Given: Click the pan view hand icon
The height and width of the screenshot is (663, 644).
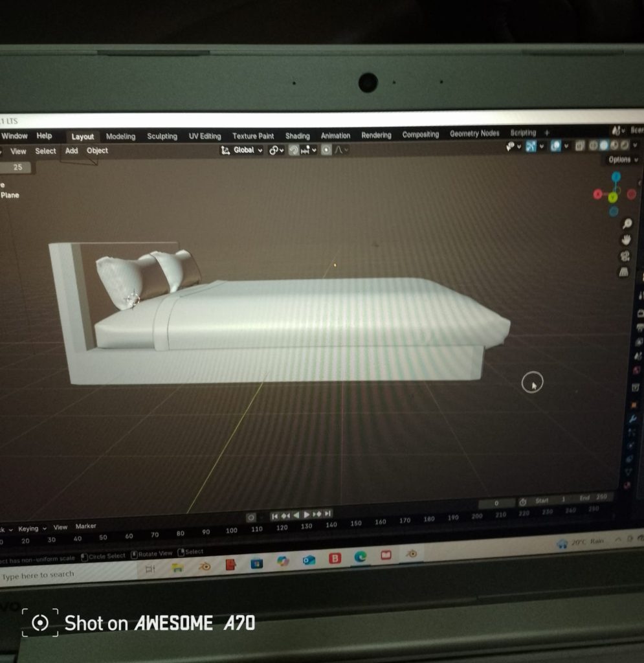Looking at the screenshot, I should 626,240.
